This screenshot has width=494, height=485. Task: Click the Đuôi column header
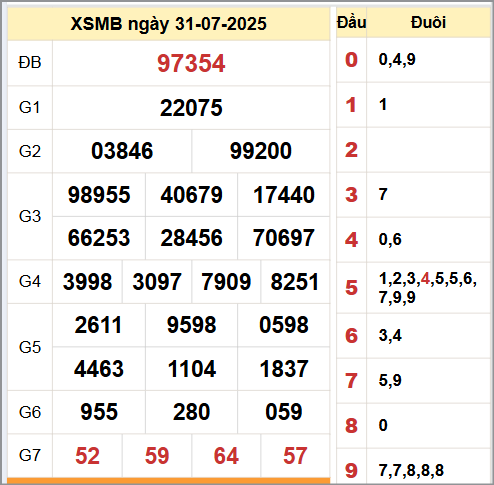pyautogui.click(x=428, y=23)
